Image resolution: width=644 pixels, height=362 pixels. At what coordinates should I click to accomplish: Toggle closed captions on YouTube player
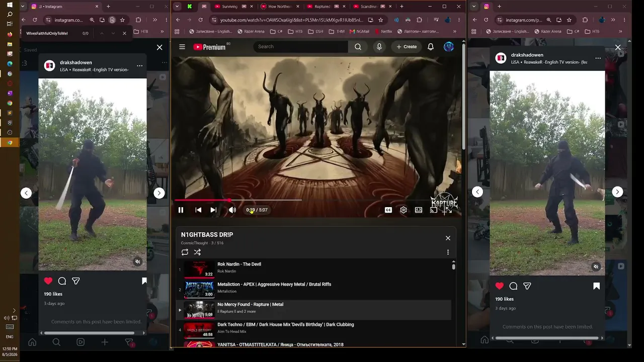coord(388,210)
